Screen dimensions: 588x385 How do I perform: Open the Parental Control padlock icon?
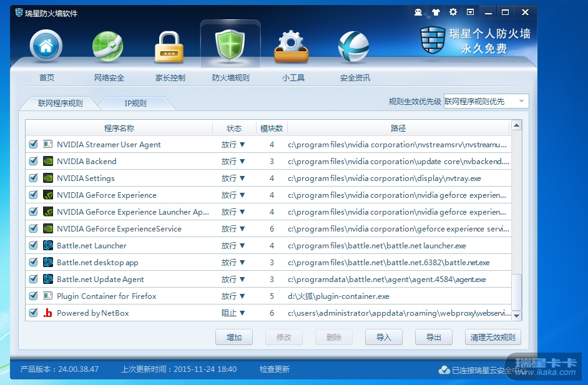click(169, 47)
